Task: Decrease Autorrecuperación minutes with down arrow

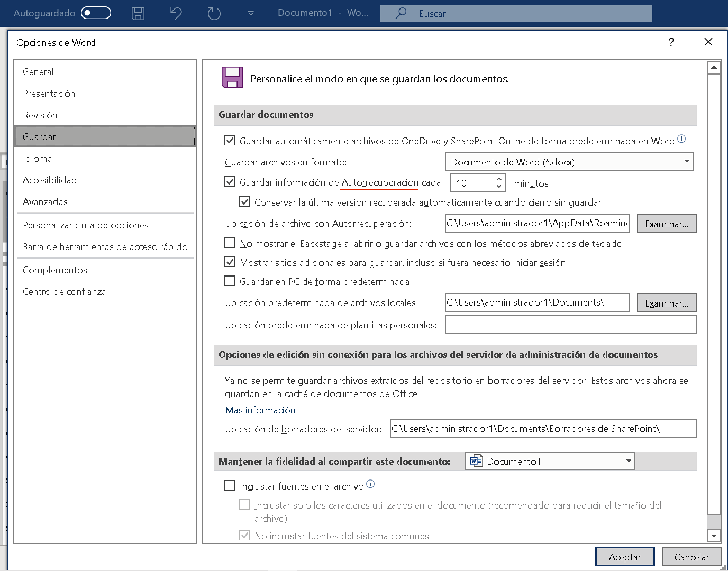Action: point(499,187)
